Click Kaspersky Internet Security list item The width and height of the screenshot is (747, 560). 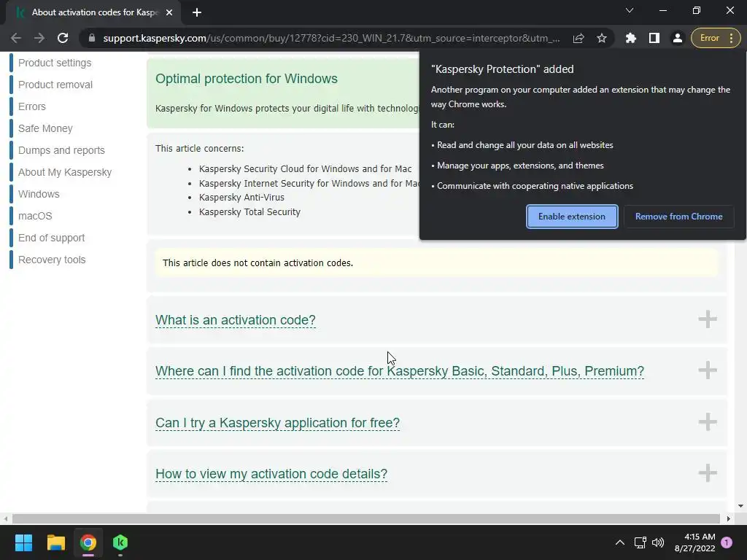click(309, 183)
